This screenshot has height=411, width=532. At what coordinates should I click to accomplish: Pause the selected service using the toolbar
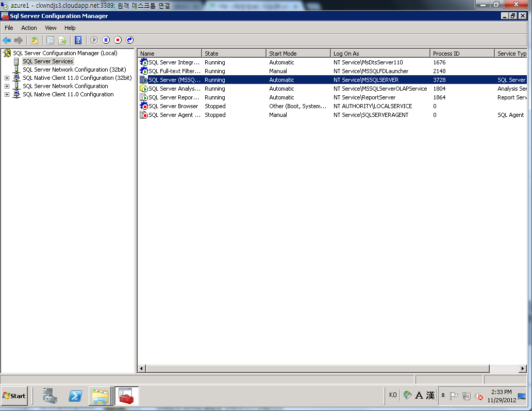(x=106, y=40)
